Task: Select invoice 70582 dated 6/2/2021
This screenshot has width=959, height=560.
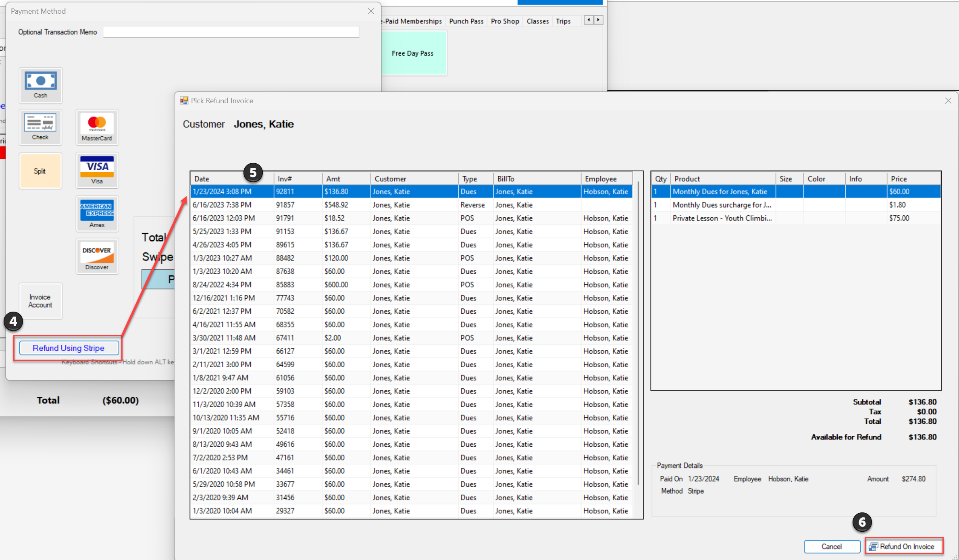Action: click(x=412, y=311)
